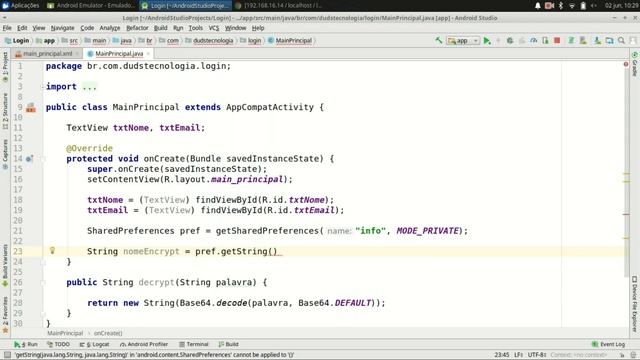The image size is (640, 360).
Task: Open the Terminal tool window
Action: tap(194, 344)
